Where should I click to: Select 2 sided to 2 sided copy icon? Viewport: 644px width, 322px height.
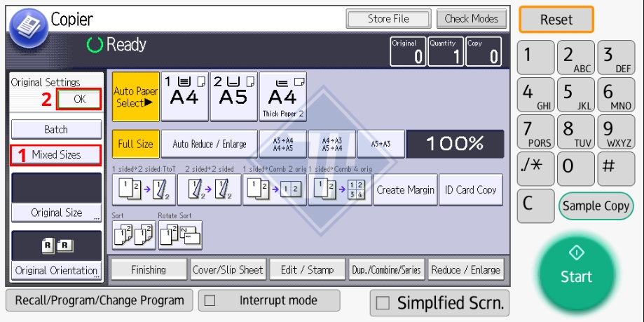coord(209,190)
